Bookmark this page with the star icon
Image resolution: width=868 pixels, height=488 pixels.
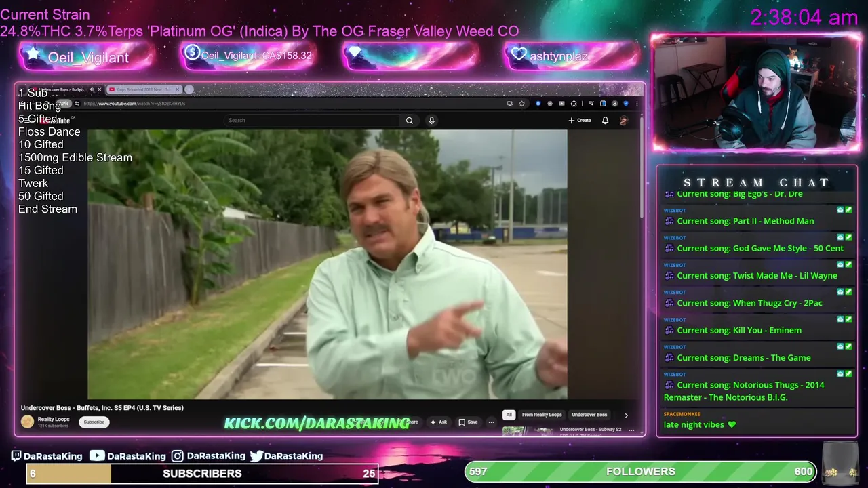(521, 104)
